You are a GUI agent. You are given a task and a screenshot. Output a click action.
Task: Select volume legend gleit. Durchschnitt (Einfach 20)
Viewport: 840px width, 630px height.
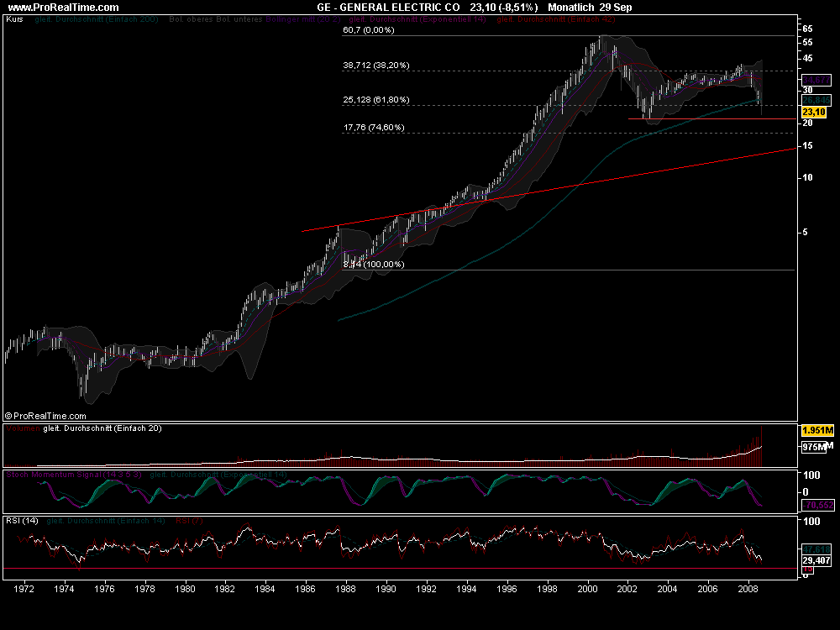102,428
